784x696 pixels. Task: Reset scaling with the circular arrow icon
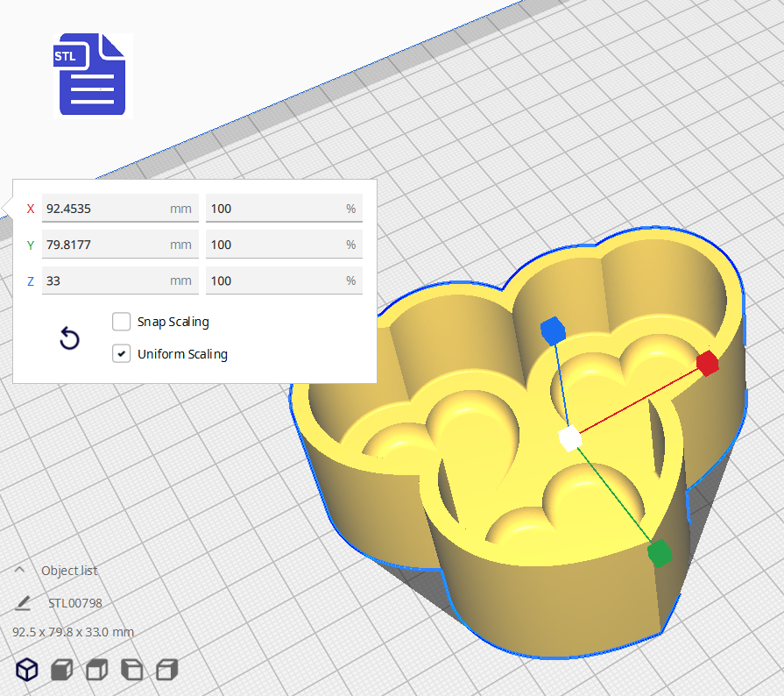tap(69, 338)
